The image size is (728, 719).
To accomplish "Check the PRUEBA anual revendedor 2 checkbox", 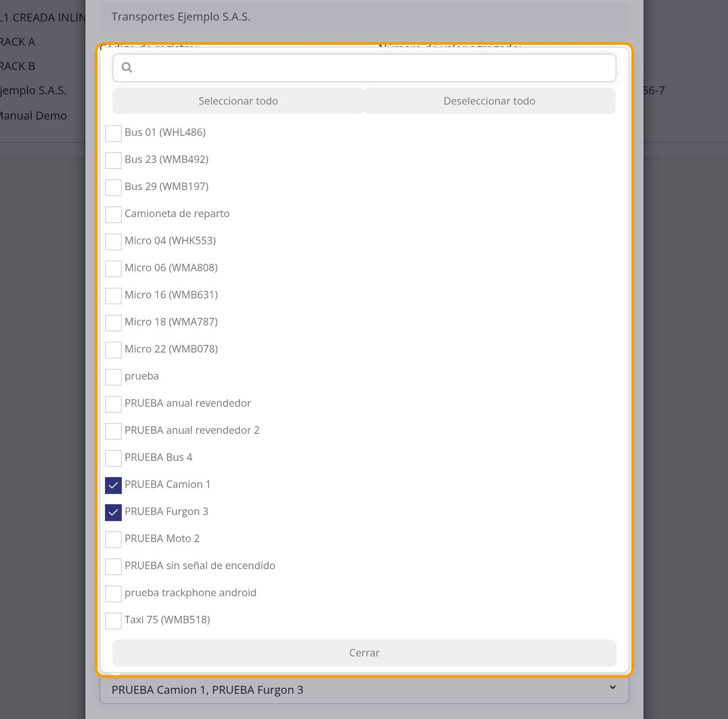I will (113, 431).
